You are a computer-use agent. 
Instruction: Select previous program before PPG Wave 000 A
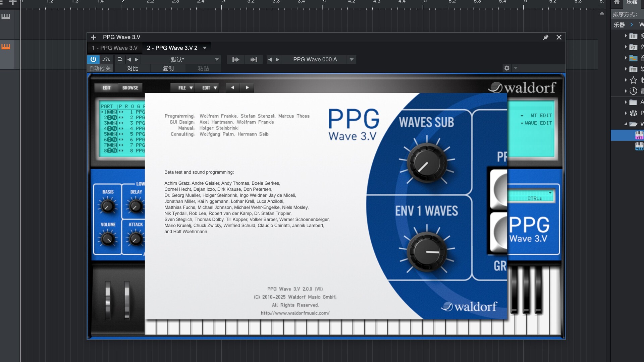coord(270,60)
